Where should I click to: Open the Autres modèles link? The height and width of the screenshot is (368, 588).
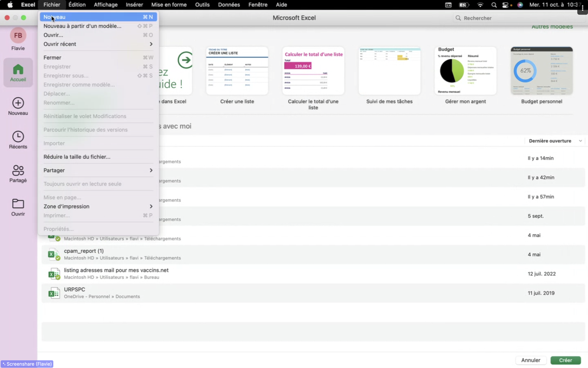click(552, 27)
